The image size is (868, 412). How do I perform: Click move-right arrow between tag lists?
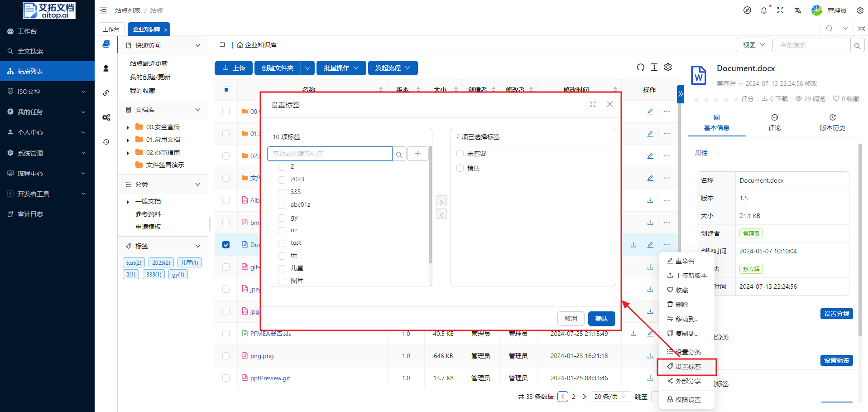[441, 201]
